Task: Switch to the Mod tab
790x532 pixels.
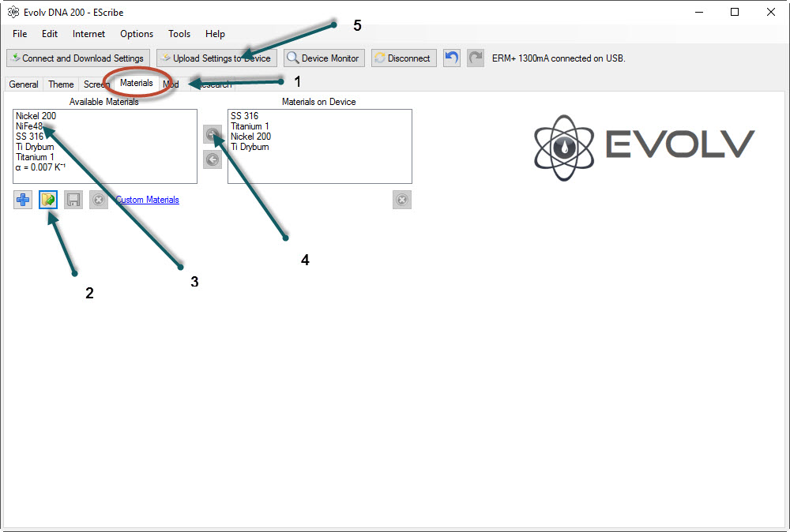Action: tap(171, 84)
